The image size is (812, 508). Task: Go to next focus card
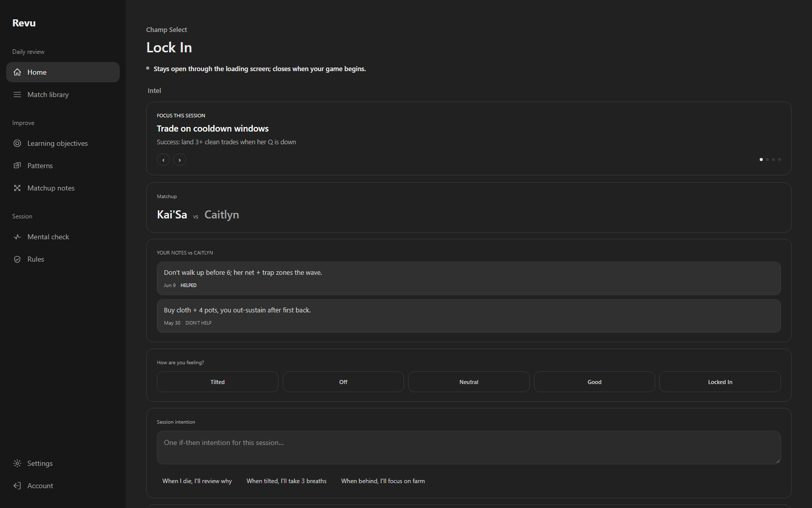180,160
